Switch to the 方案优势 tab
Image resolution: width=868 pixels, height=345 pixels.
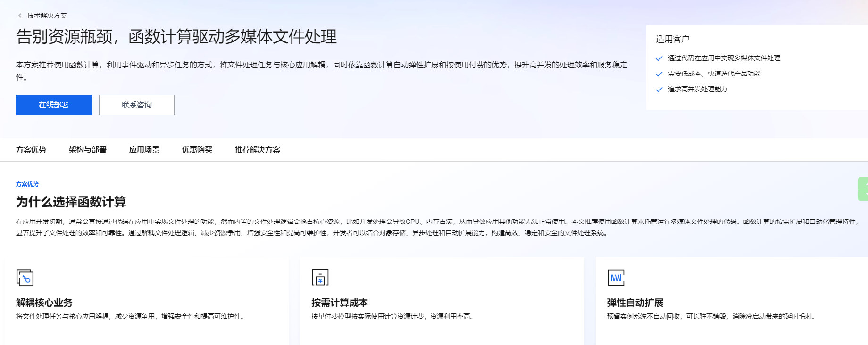click(31, 149)
